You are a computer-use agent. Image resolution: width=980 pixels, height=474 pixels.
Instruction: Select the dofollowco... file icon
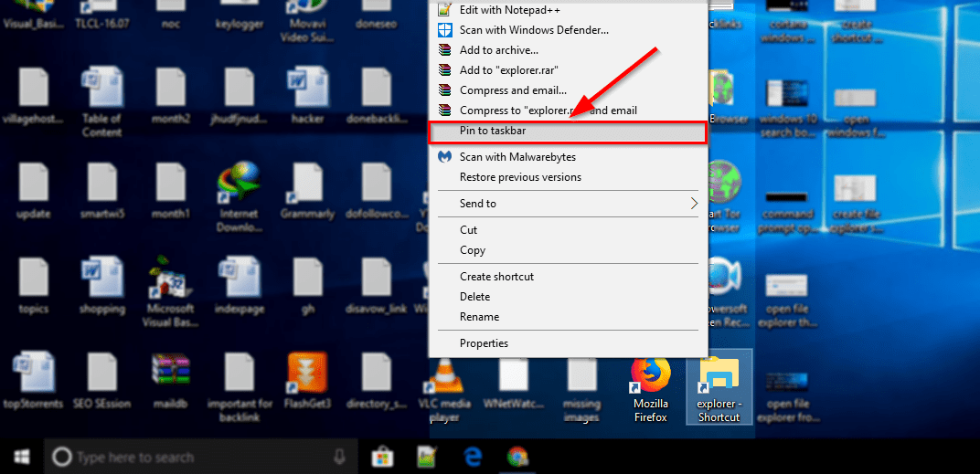pyautogui.click(x=377, y=193)
